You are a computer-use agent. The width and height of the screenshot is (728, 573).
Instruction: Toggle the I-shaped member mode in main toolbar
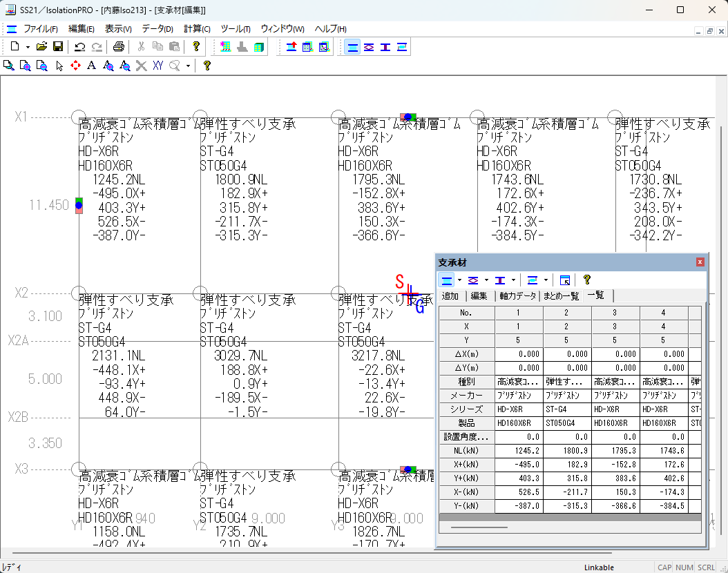pos(385,47)
